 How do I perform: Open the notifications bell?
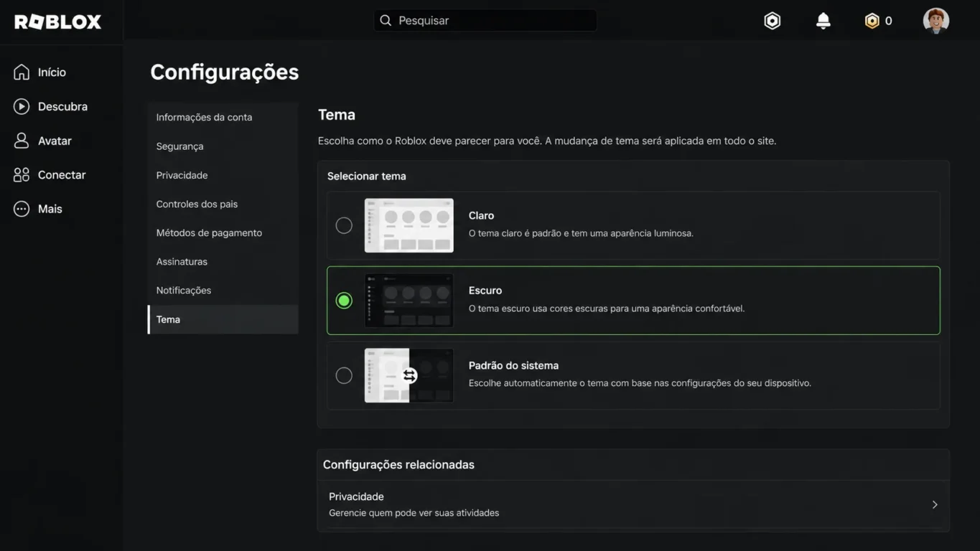pos(823,21)
